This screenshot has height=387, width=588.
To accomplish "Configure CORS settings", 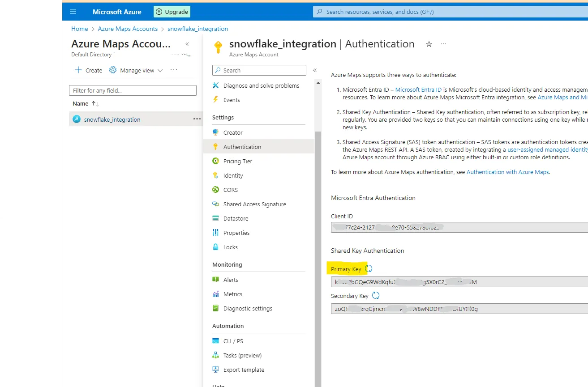I will (x=231, y=190).
